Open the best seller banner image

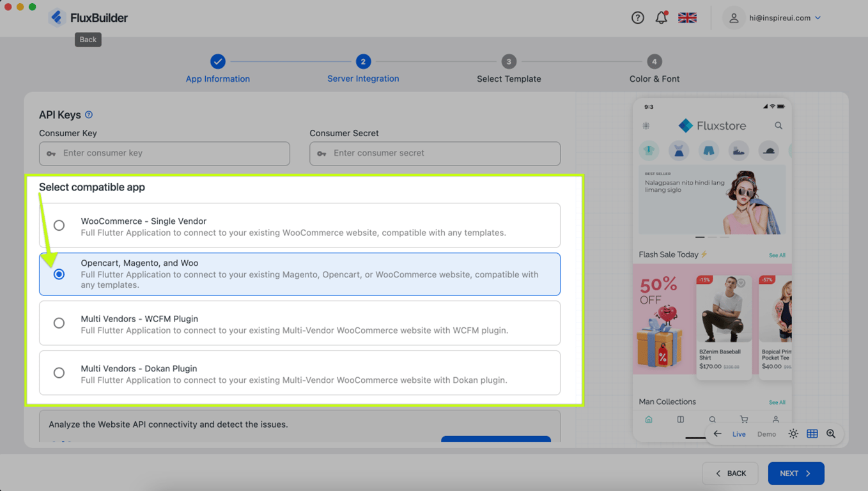click(712, 200)
